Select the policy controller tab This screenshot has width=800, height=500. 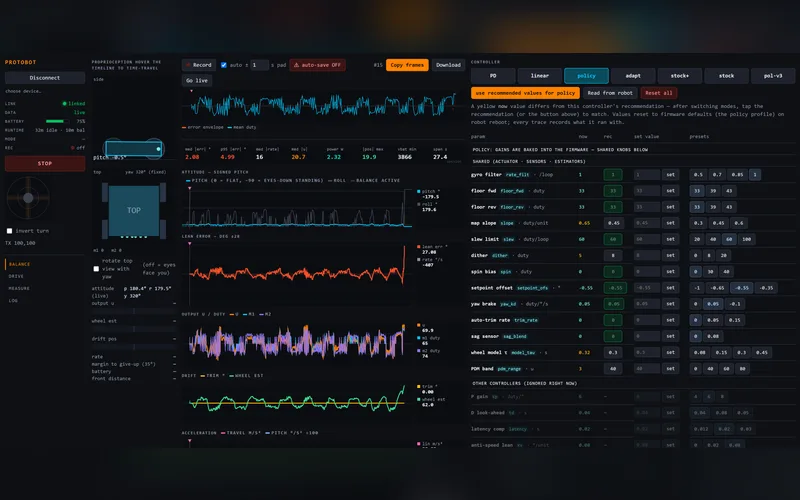point(586,76)
